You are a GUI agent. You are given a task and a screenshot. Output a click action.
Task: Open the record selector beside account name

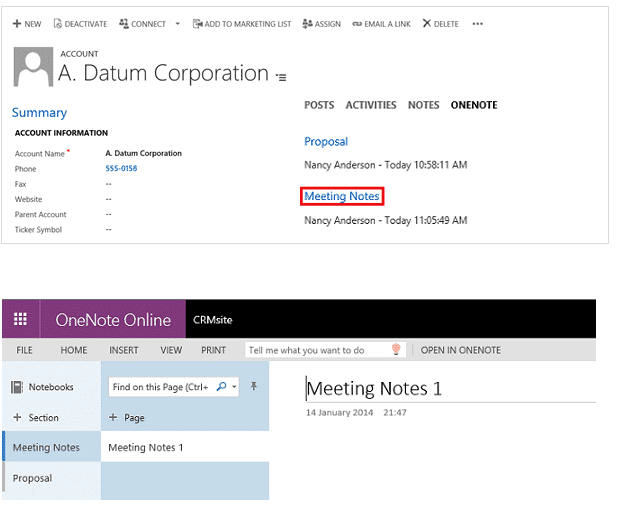click(x=281, y=77)
